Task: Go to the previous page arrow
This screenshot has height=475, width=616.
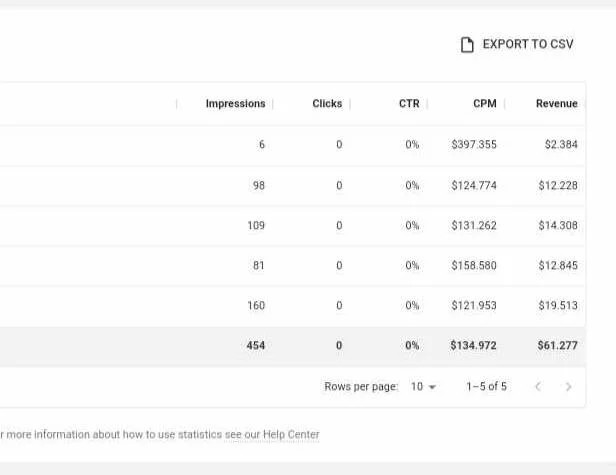Action: pyautogui.click(x=538, y=387)
